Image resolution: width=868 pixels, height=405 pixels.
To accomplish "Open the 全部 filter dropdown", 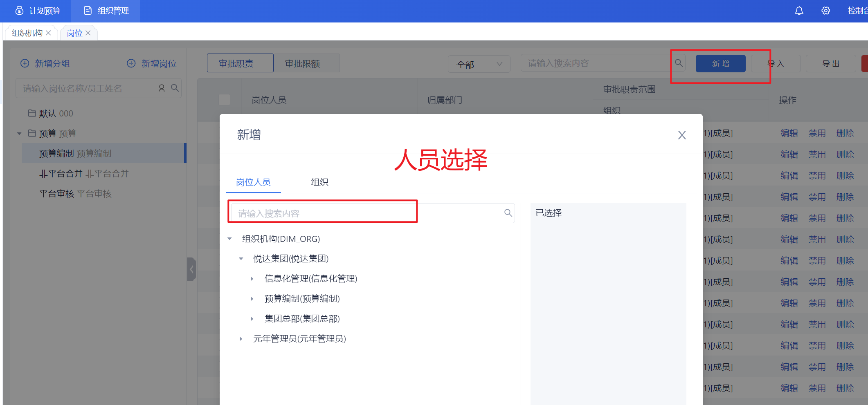I will pyautogui.click(x=479, y=64).
